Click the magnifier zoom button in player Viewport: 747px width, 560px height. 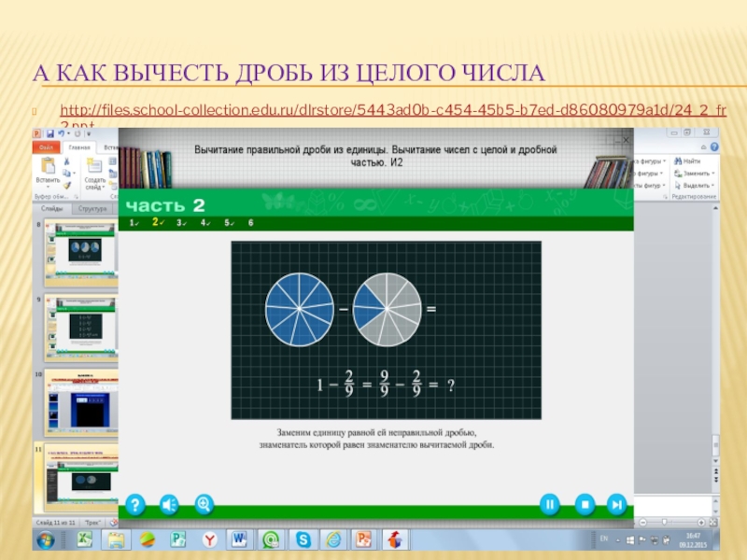tap(204, 504)
